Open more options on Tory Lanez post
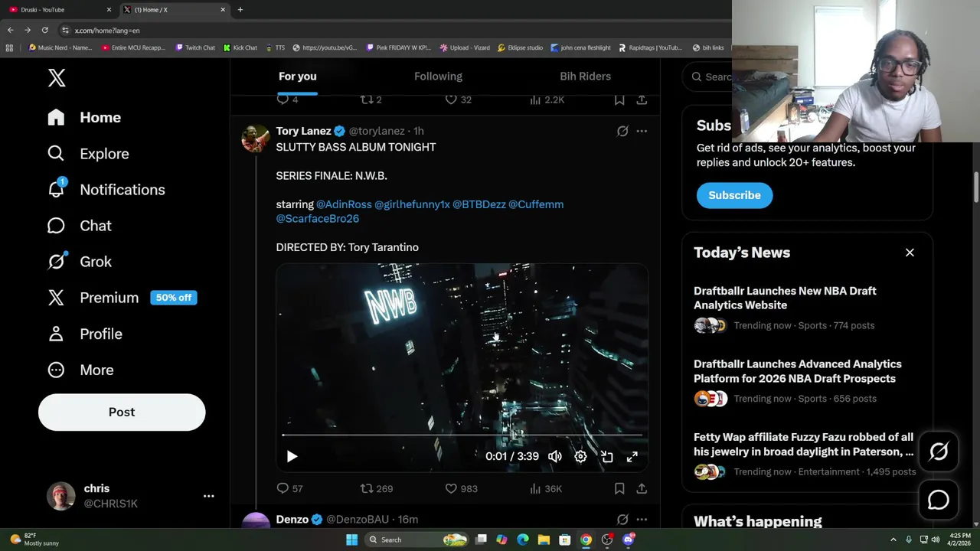Image resolution: width=980 pixels, height=551 pixels. pyautogui.click(x=642, y=131)
